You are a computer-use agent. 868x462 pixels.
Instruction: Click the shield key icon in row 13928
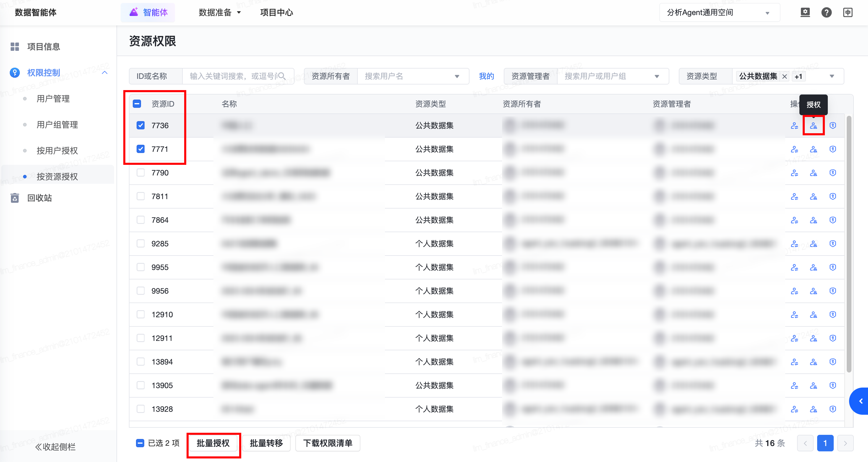pos(833,409)
